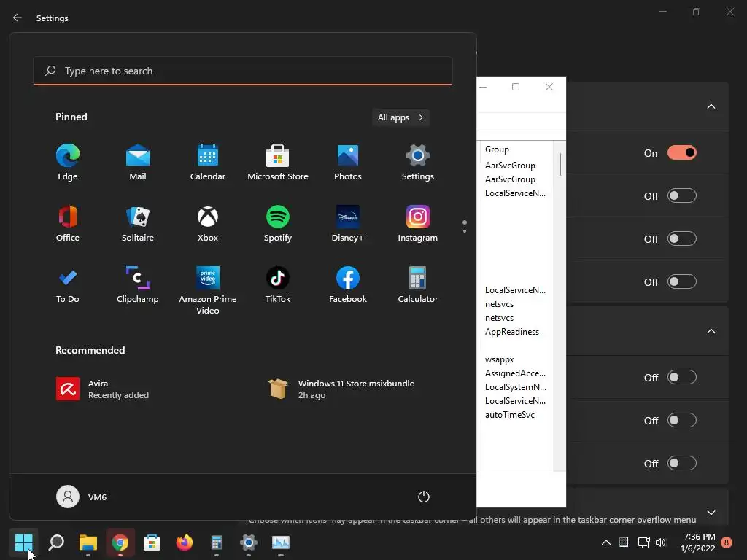Launch TikTok

tap(278, 285)
